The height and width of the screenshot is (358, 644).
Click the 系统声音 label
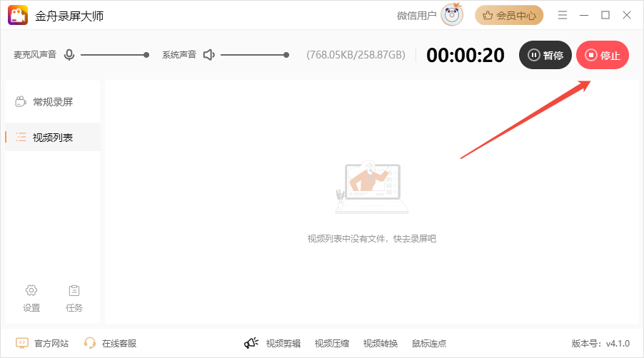point(179,55)
